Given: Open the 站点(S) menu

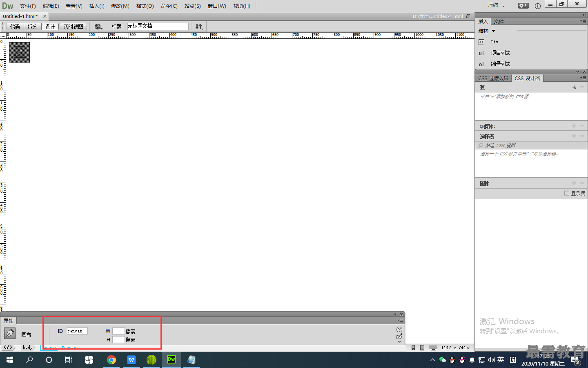Looking at the screenshot, I should (x=192, y=6).
